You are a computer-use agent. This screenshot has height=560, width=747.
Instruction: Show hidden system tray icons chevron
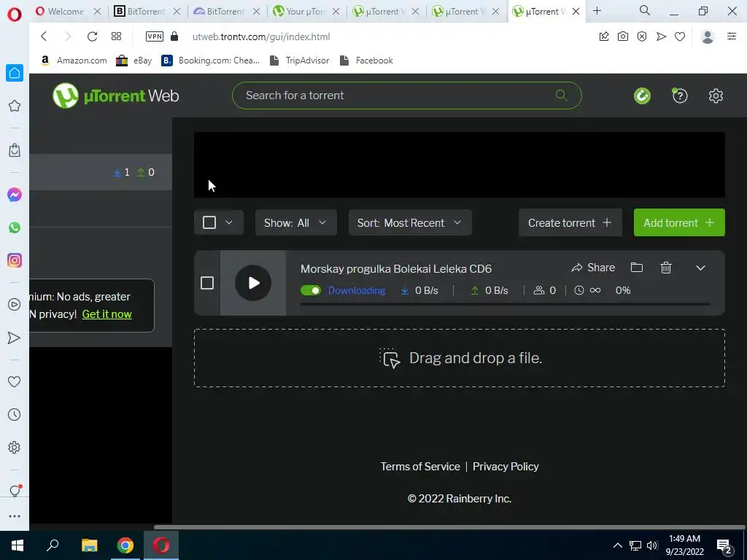point(617,545)
